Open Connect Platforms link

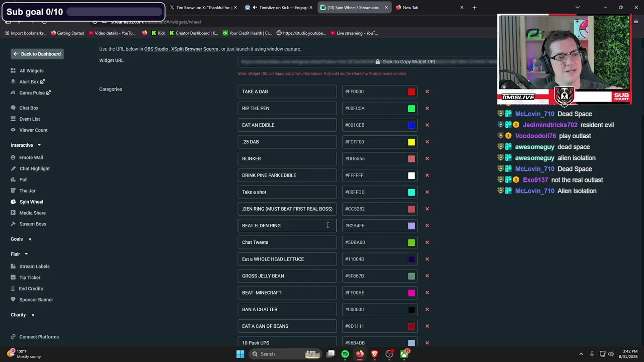pos(39,337)
